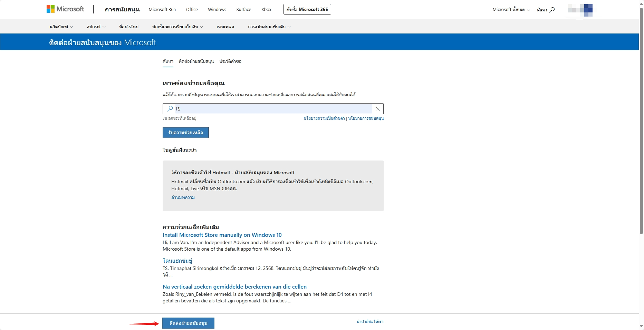Viewport: 644px width, 330px height.
Task: Click the blue ติดต่อฝ่ายสนับสนุน button at the page bottom
Action: pyautogui.click(x=189, y=323)
